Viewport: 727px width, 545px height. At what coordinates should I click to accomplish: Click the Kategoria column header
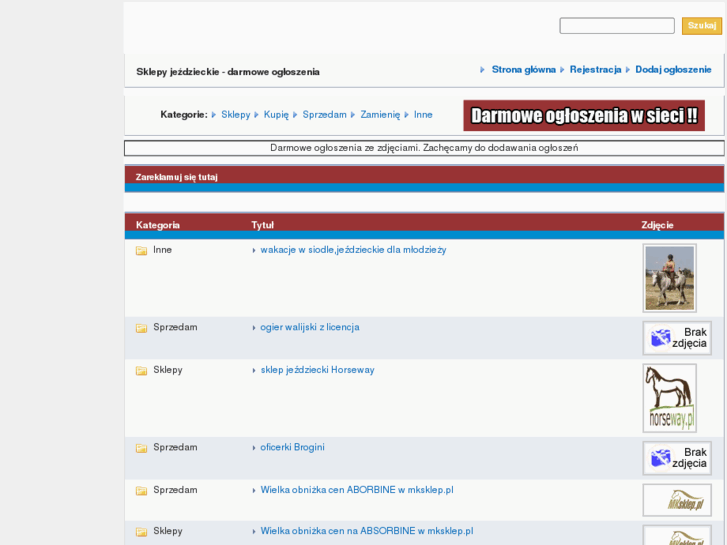pos(158,225)
